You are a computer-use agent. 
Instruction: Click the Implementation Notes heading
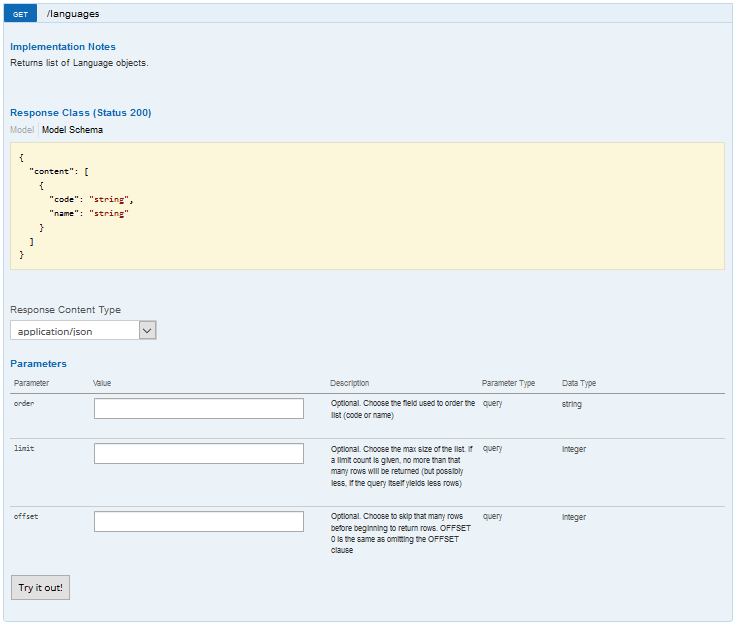pos(63,47)
